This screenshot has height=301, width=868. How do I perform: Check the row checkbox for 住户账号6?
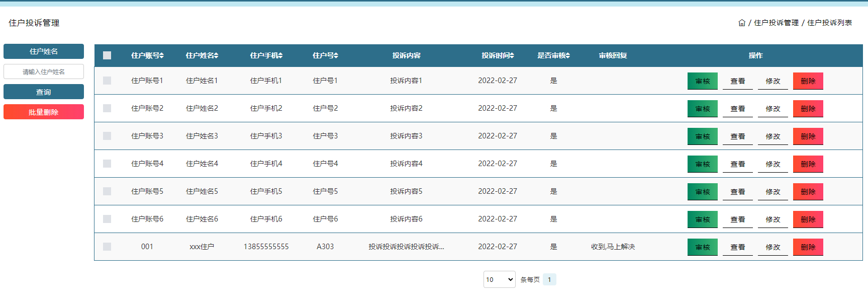tap(107, 219)
